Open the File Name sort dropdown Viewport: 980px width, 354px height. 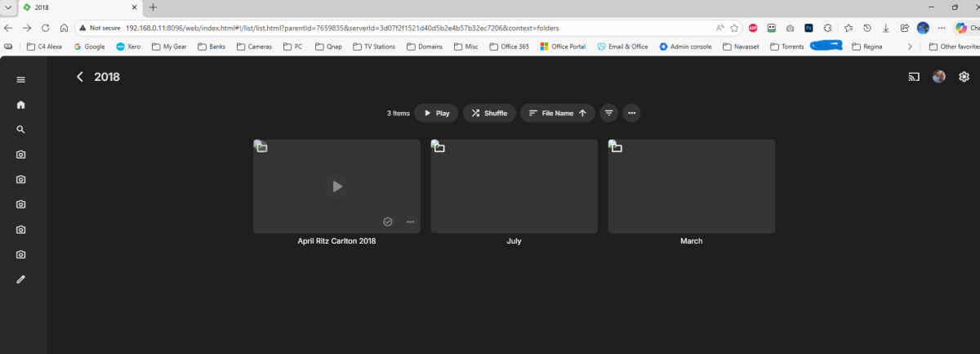552,114
